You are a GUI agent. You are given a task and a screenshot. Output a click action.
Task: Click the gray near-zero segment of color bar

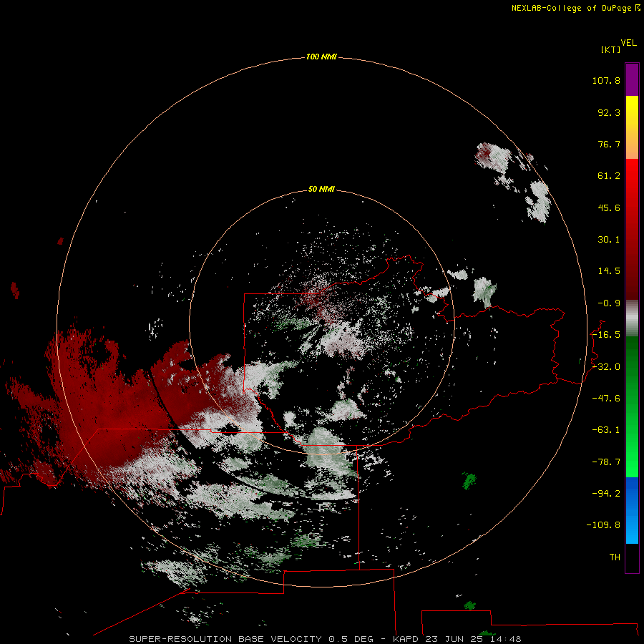coord(632,318)
